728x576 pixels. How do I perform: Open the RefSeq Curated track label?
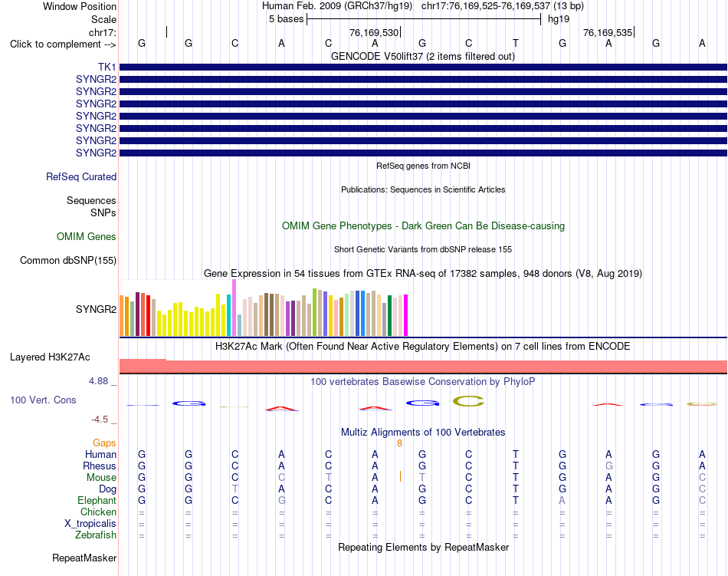click(80, 176)
